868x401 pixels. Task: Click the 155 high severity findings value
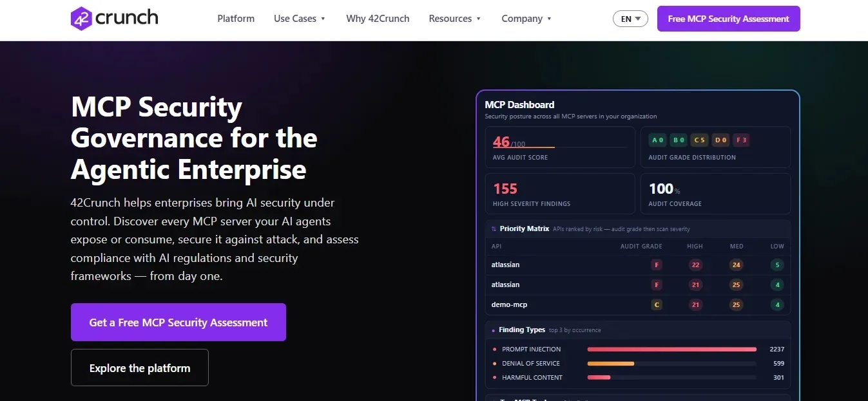tap(505, 189)
